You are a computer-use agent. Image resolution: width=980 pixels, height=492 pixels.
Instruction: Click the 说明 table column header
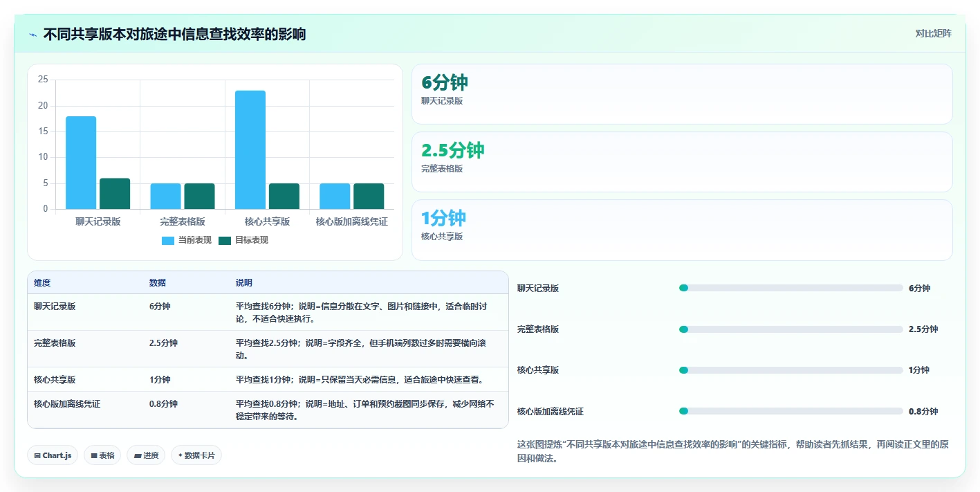(x=244, y=283)
